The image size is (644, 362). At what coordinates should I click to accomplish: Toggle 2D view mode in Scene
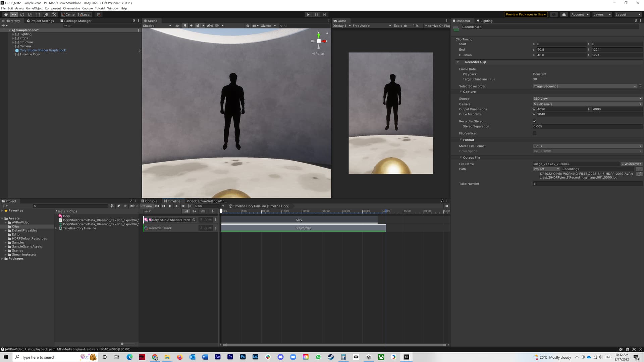pos(177,25)
